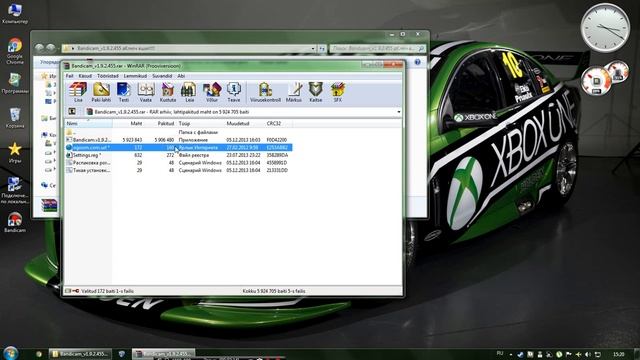Click the Kustuta delete icon
Image resolution: width=640 pixels, height=360 pixels.
[x=168, y=92]
